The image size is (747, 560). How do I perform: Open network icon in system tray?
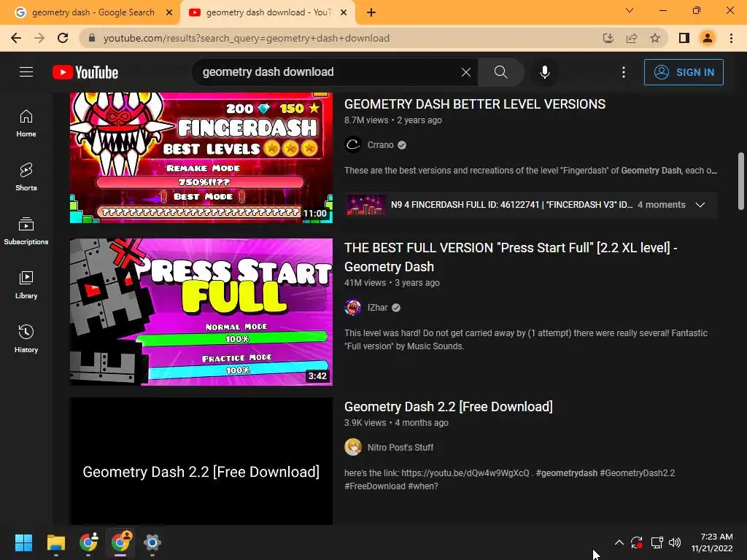(x=657, y=542)
